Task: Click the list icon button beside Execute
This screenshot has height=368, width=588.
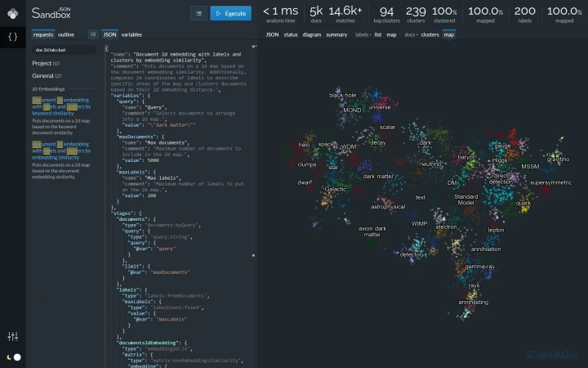Action: click(x=198, y=14)
